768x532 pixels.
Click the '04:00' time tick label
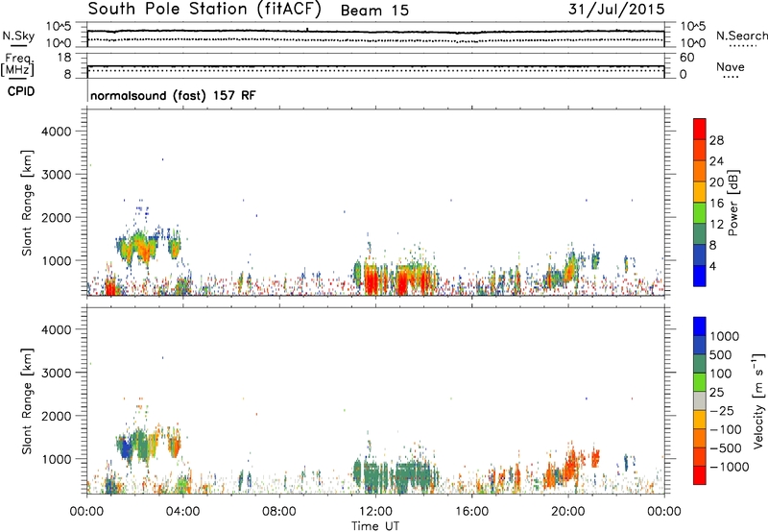coord(183,512)
